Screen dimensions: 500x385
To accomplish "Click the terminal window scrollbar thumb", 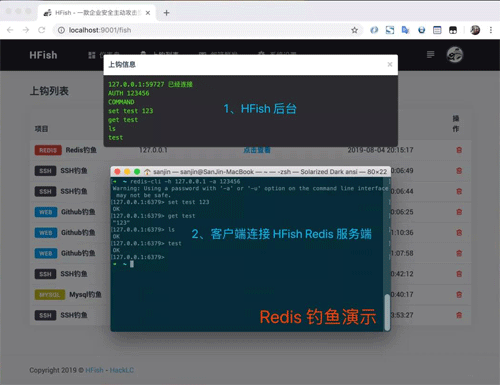I will point(387,312).
